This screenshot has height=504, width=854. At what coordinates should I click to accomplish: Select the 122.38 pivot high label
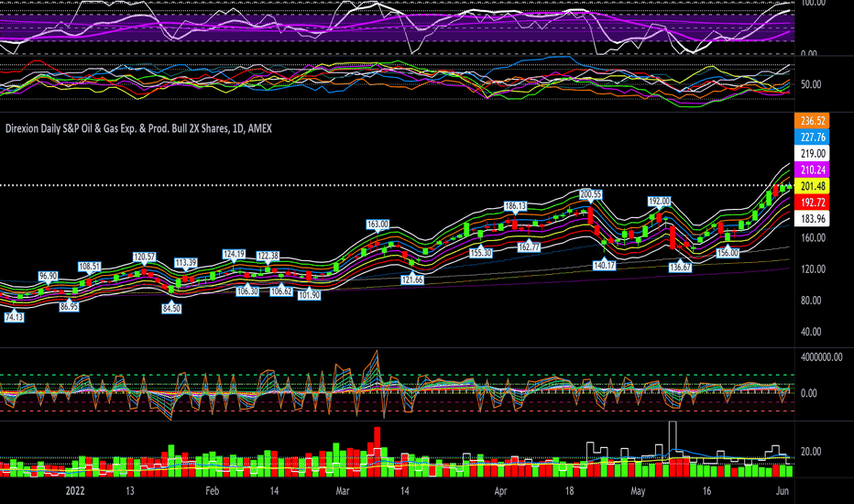268,256
